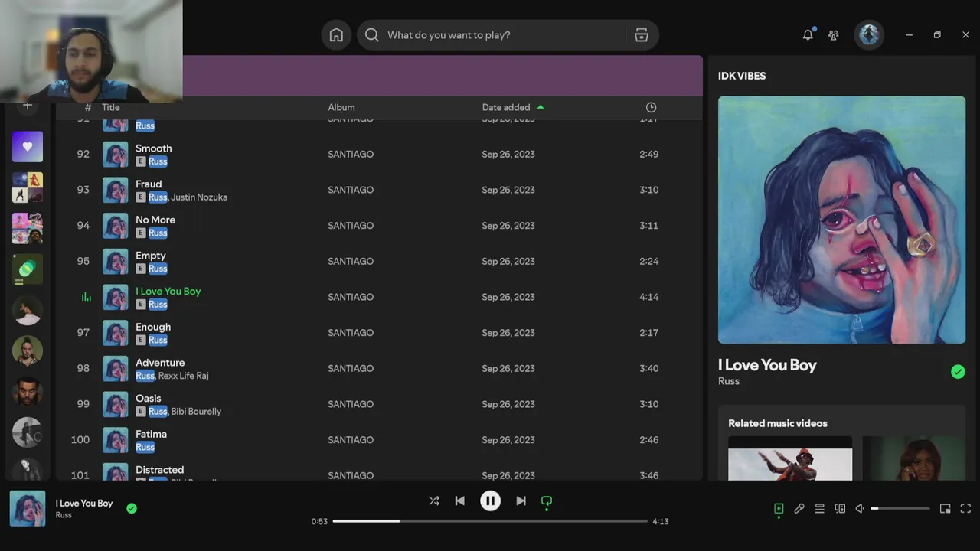Click the equalizer icon on the playing row

86,297
